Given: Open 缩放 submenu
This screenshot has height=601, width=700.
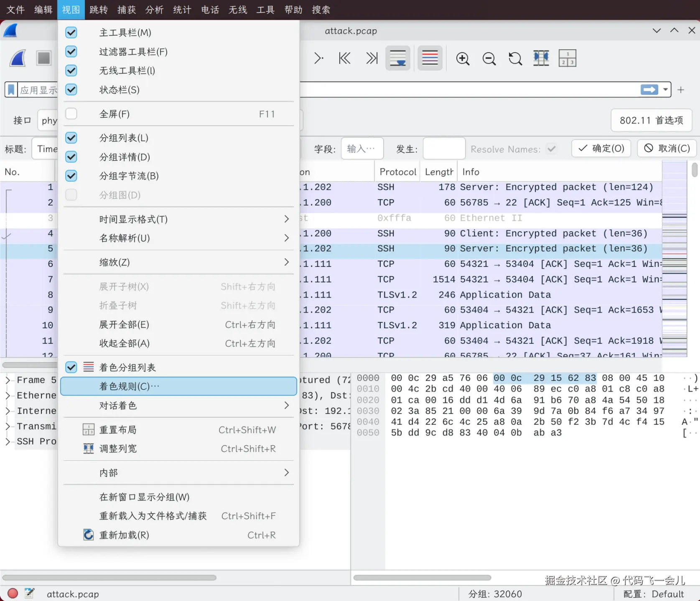Looking at the screenshot, I should [178, 262].
